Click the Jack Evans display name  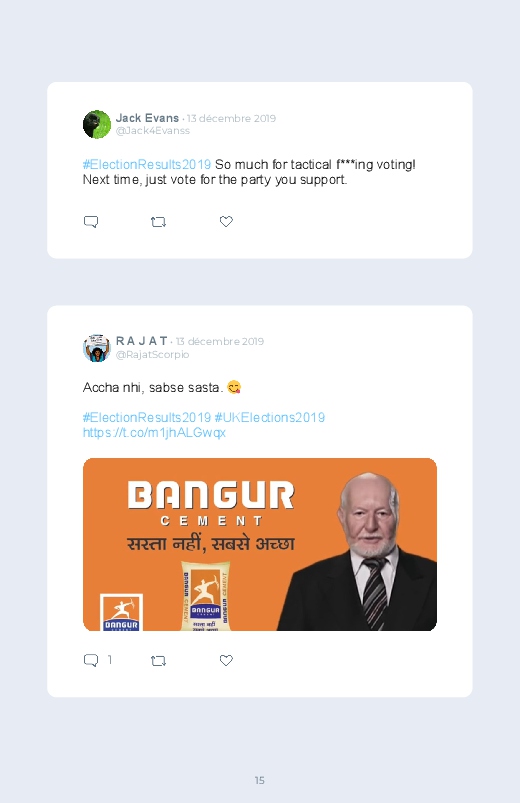147,118
